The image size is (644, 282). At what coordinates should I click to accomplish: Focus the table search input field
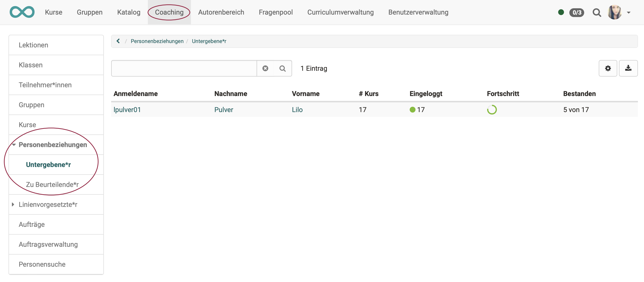(184, 68)
